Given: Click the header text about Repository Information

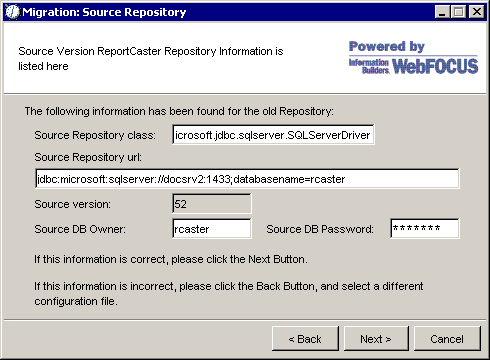Looking at the screenshot, I should pos(151,58).
